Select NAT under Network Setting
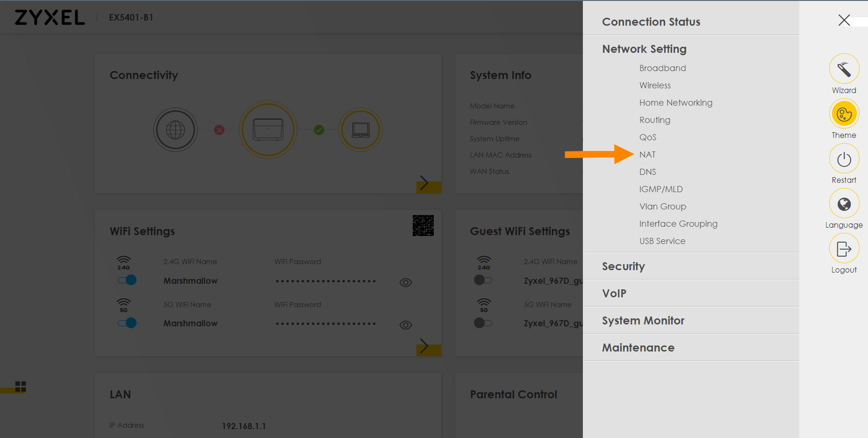Image resolution: width=868 pixels, height=438 pixels. 647,155
